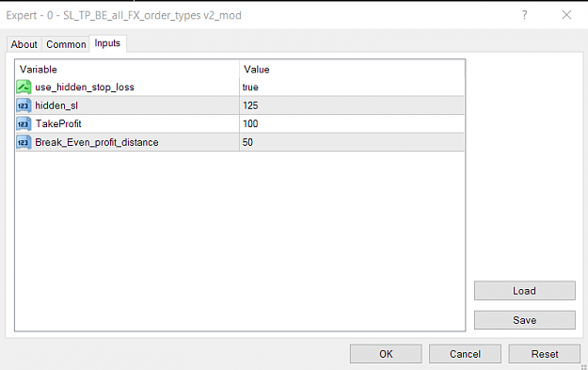Screen dimensions: 588x370
Task: Select the hidden_sl variable row
Action: point(240,105)
